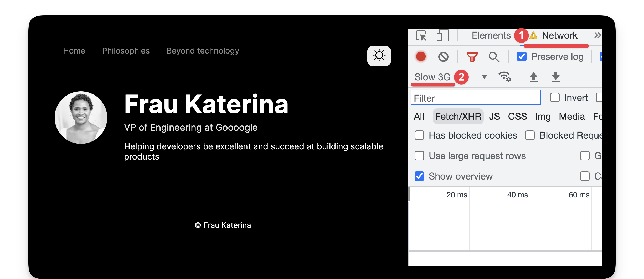Click inside the Filter input field

(x=476, y=98)
